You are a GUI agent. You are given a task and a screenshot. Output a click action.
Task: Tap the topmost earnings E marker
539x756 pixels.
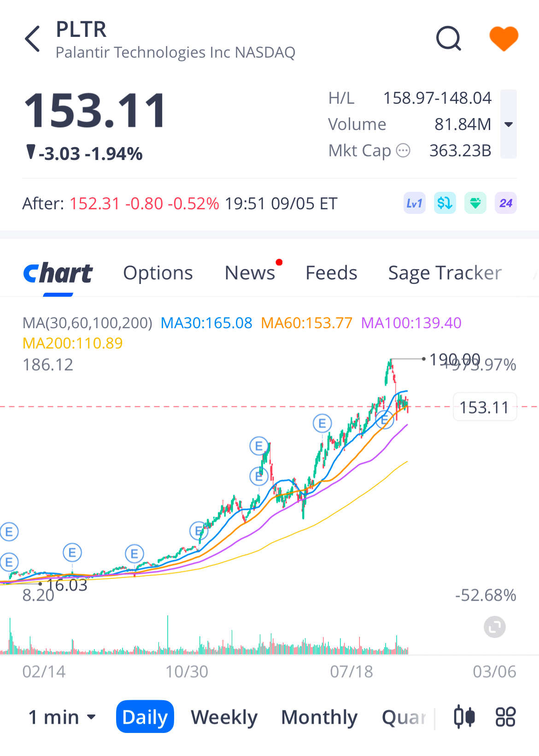[322, 423]
